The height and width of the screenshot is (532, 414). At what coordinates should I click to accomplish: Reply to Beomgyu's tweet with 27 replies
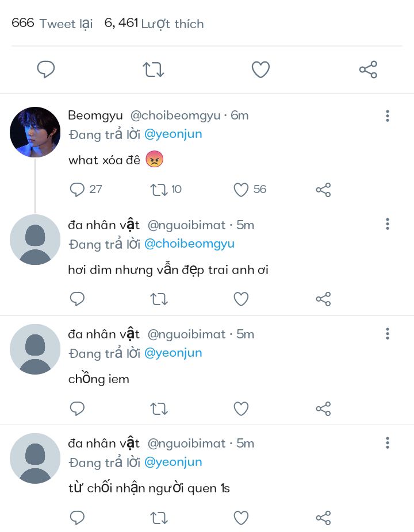[x=77, y=190]
